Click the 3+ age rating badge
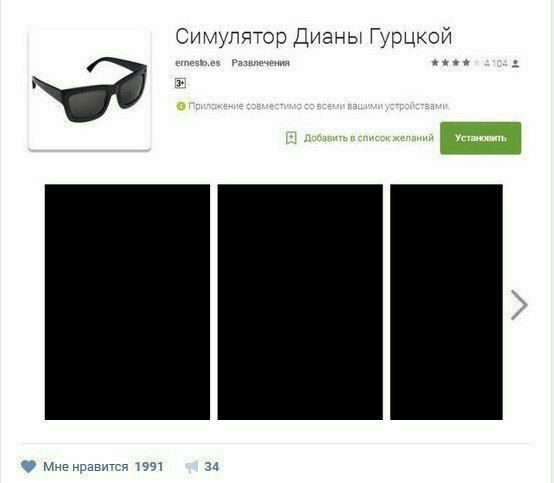 pyautogui.click(x=180, y=83)
